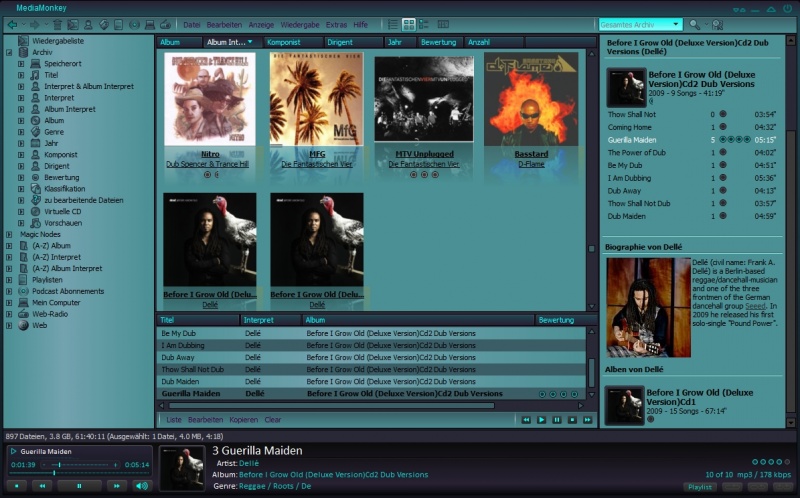Select Podcast Abonnements in the tree
This screenshot has width=800, height=498.
68,291
